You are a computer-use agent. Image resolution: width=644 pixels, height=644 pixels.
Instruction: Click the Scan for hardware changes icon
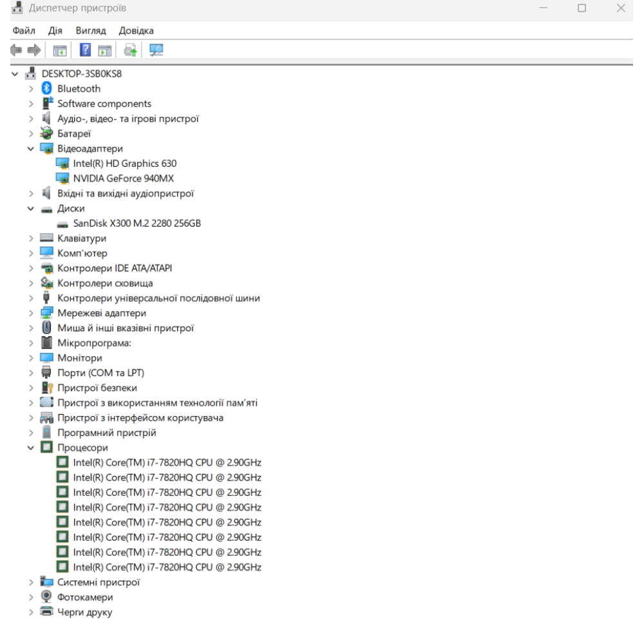click(155, 50)
